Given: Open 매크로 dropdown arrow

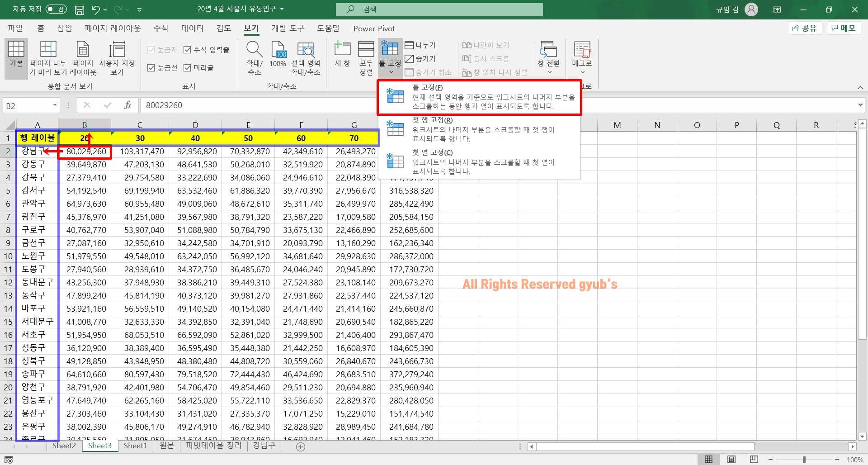Looking at the screenshot, I should (x=583, y=72).
